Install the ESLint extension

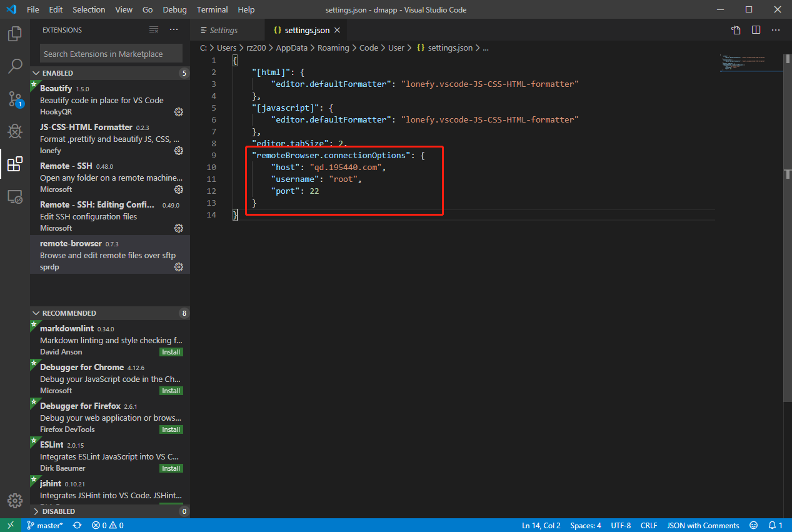point(171,468)
